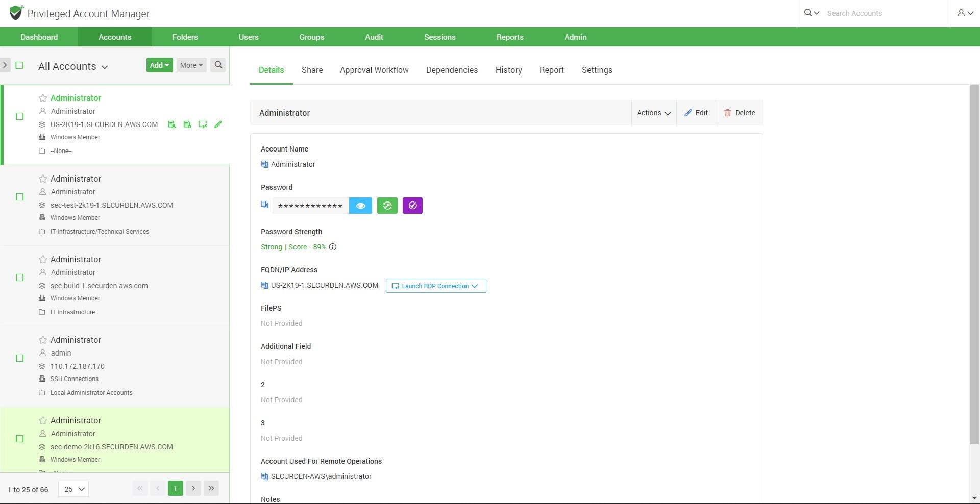Click the vertical scrollbar of details pane
Screen dimensions: 980x504
pos(974,264)
